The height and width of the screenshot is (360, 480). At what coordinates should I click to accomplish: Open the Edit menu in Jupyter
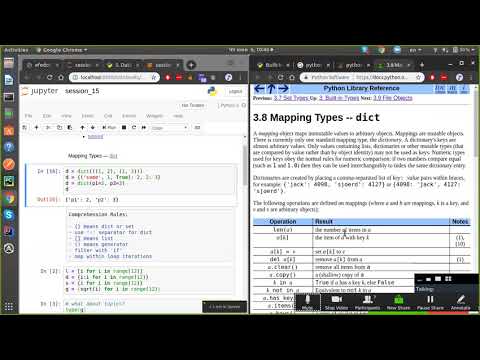(47, 116)
